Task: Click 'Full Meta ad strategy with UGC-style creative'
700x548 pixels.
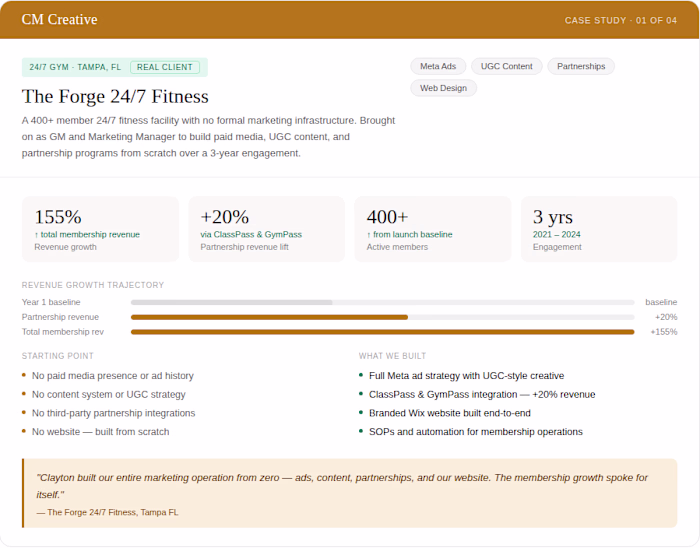Action: 467,376
